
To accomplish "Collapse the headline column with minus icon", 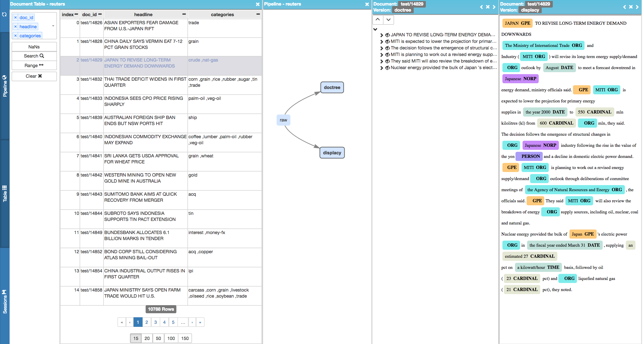I will click(184, 14).
